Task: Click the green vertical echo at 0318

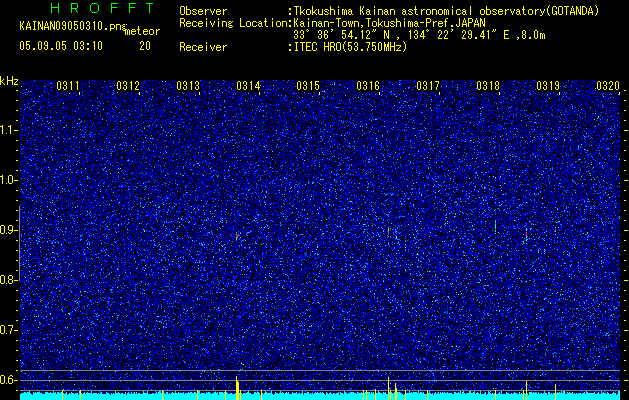Action: (x=495, y=226)
